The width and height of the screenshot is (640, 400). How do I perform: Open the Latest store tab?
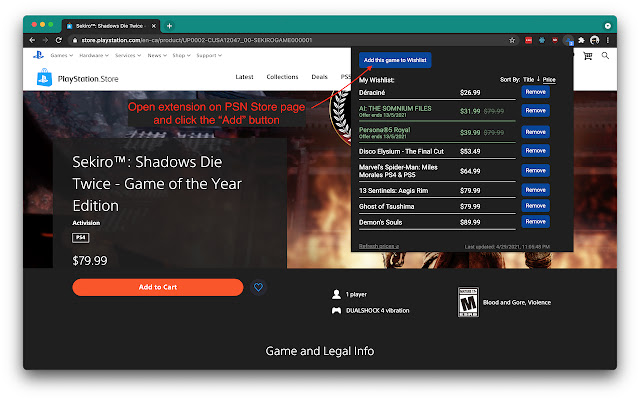244,77
